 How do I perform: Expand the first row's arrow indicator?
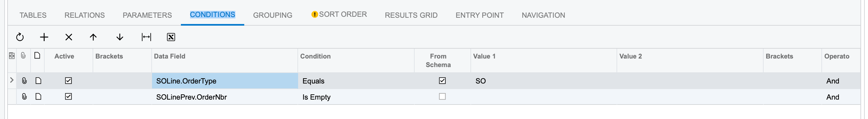pos(12,80)
